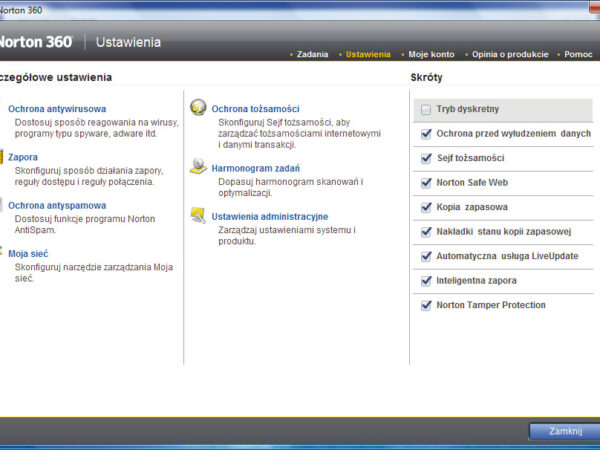Uncheck Ochrona przed wyłudzeniem danych
The image size is (600, 450).
tap(426, 133)
